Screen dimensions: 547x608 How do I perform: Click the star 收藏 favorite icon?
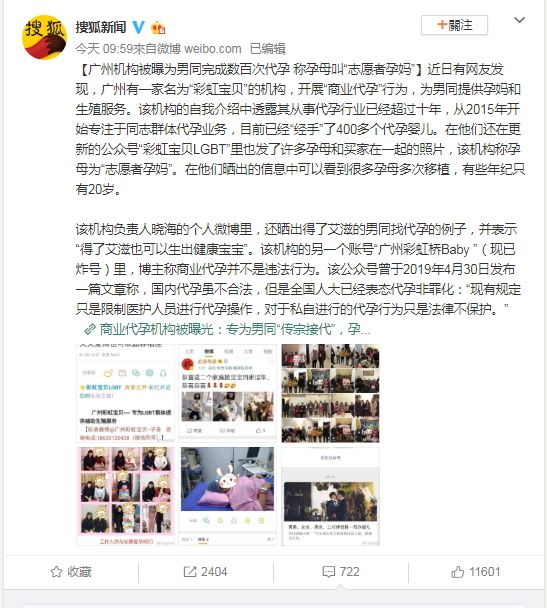(56, 572)
